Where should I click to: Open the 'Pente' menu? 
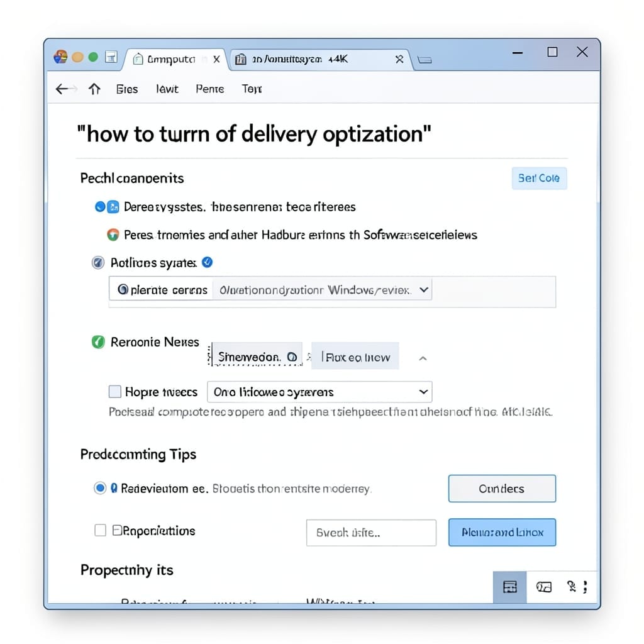click(x=210, y=89)
